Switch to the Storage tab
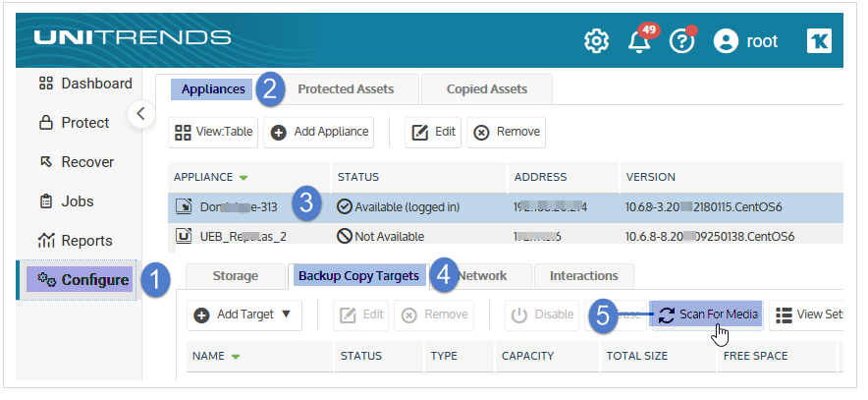The image size is (868, 400). 236,276
